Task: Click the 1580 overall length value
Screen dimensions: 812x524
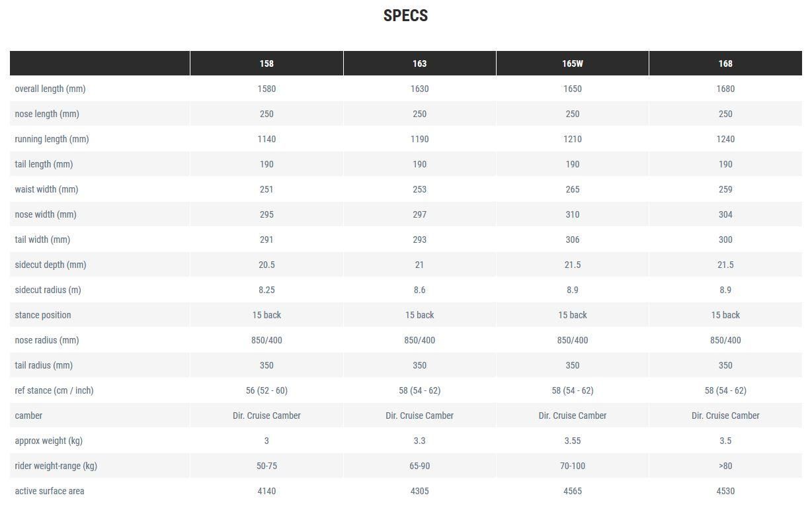Action: tap(266, 89)
